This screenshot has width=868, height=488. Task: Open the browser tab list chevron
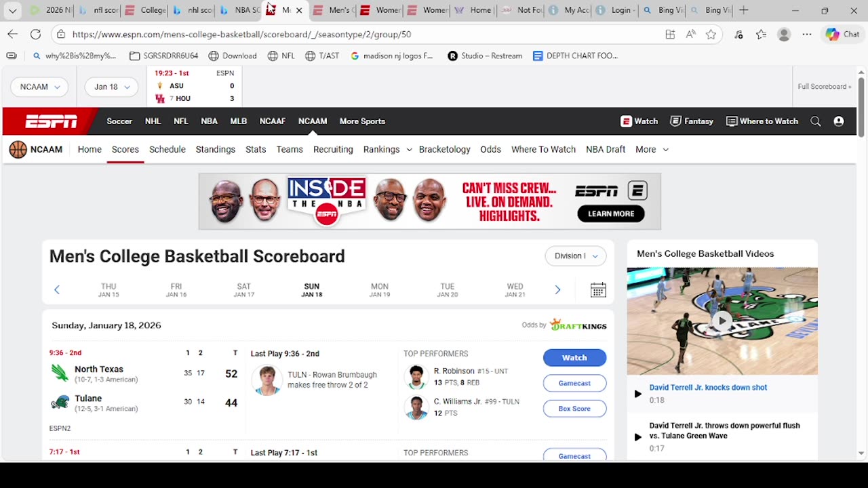[x=12, y=10]
